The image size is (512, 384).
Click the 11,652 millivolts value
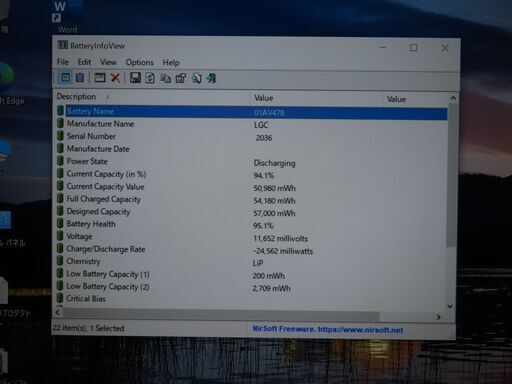click(x=280, y=238)
